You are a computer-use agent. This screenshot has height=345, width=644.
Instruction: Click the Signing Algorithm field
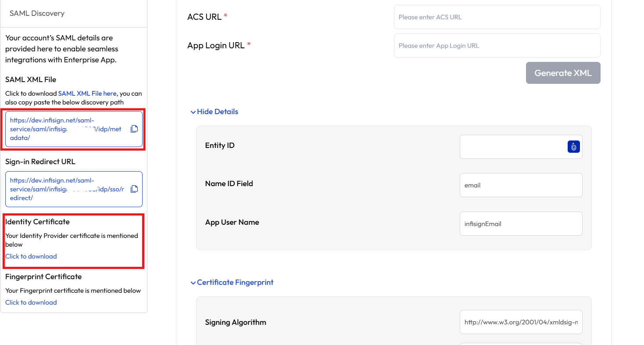pyautogui.click(x=521, y=322)
